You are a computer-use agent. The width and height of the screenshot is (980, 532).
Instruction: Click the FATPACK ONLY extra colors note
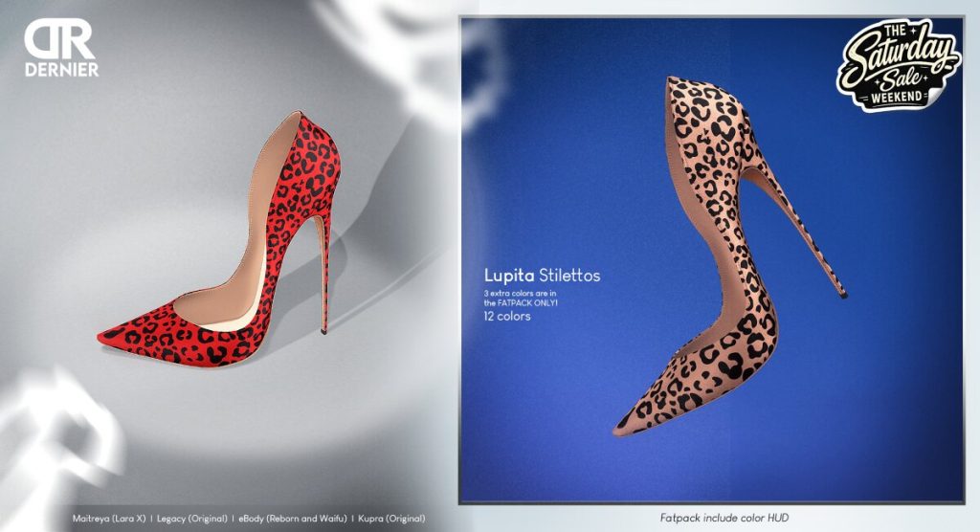[520, 299]
